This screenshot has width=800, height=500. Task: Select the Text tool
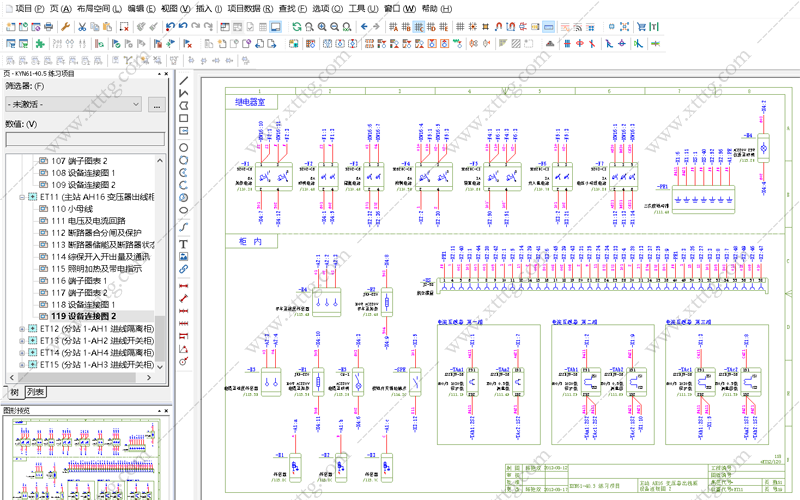coord(184,244)
